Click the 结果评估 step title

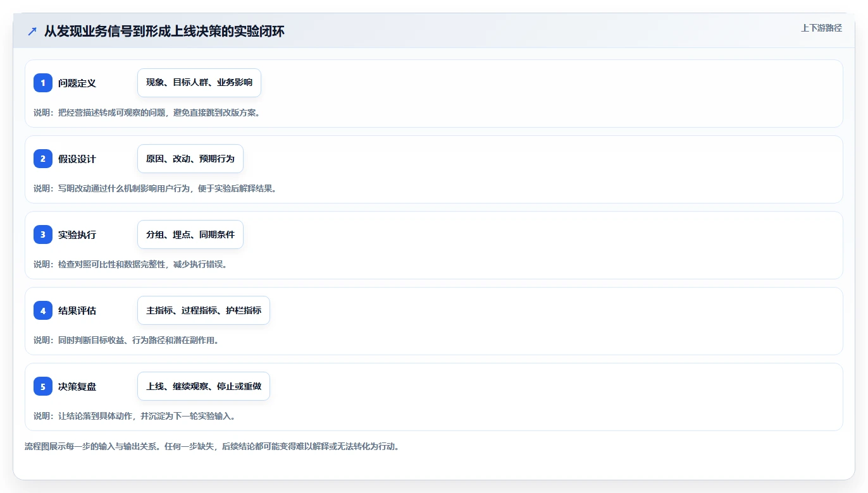pos(77,310)
